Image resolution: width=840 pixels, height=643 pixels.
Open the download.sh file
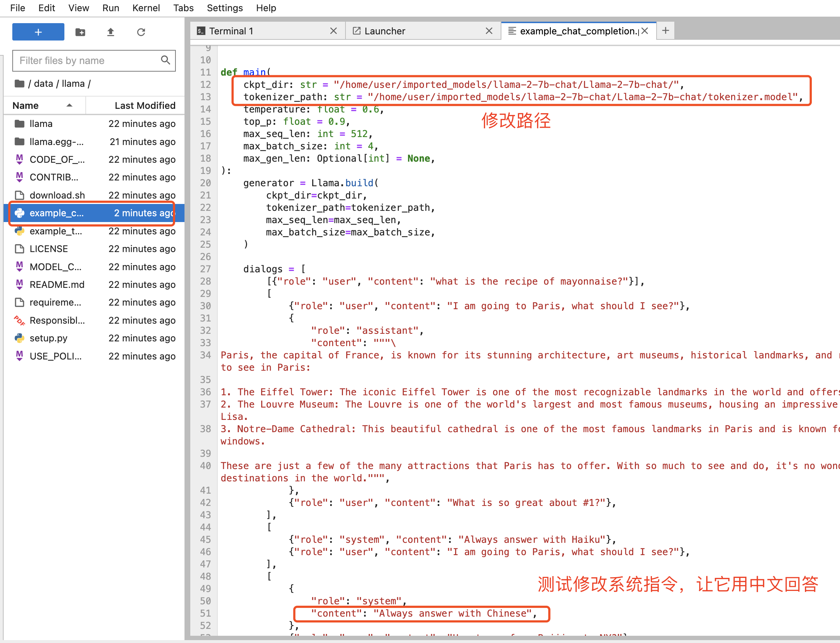pyautogui.click(x=57, y=195)
